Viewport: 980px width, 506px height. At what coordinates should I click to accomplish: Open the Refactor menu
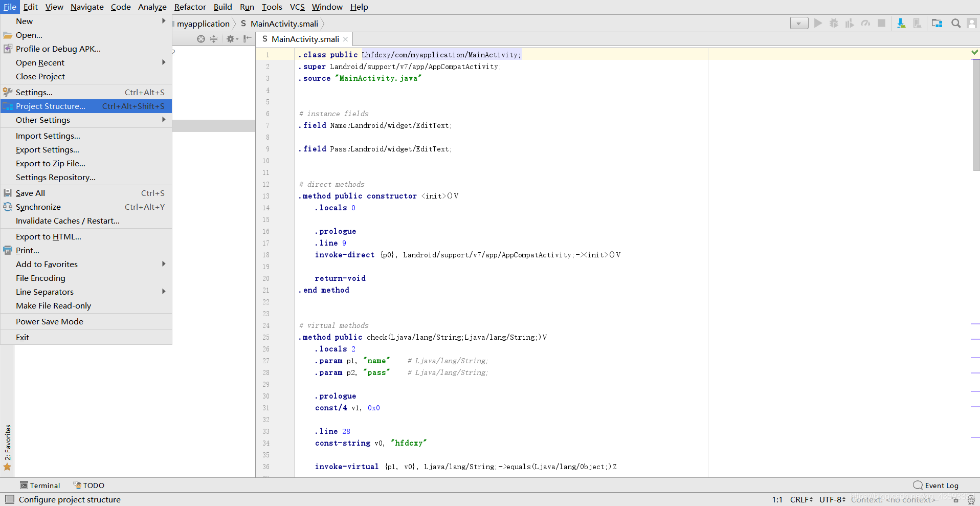click(190, 7)
